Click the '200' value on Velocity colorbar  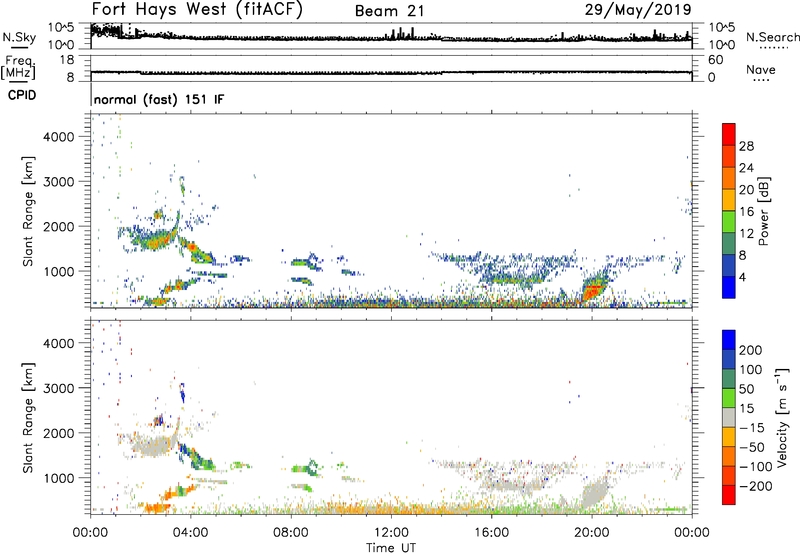[x=750, y=350]
